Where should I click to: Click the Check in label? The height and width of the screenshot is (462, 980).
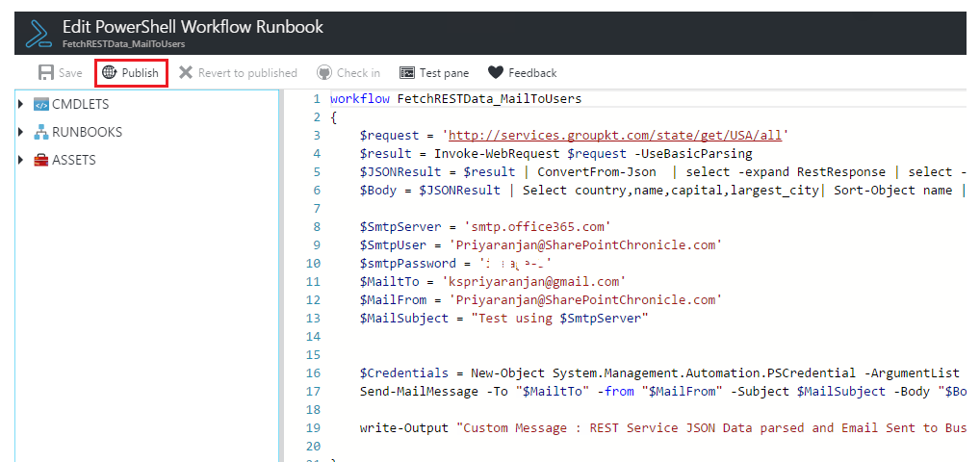[359, 73]
